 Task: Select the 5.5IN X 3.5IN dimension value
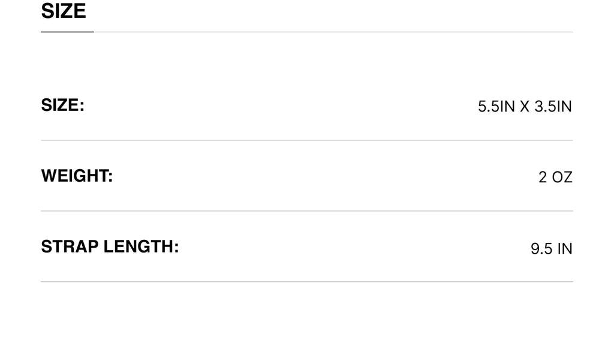tap(525, 107)
